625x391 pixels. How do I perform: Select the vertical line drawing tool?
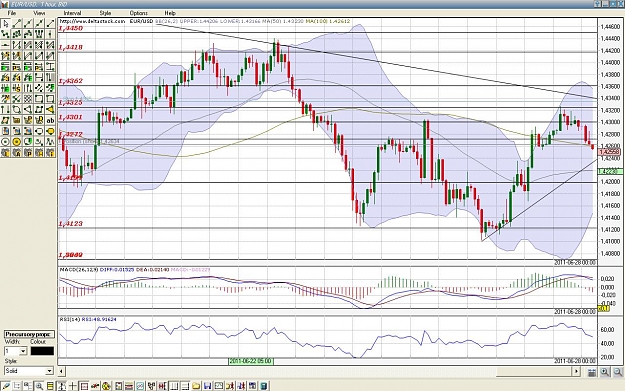[x=50, y=34]
